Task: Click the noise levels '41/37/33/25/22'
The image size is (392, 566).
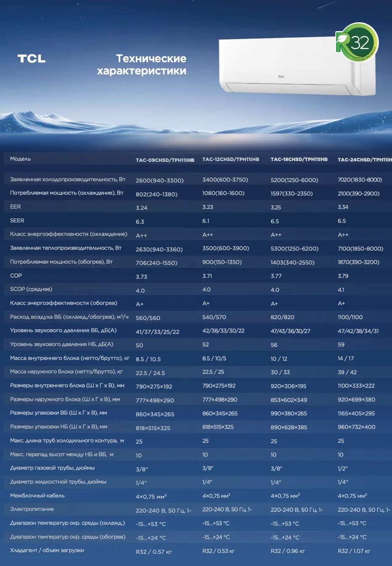Action: click(158, 332)
